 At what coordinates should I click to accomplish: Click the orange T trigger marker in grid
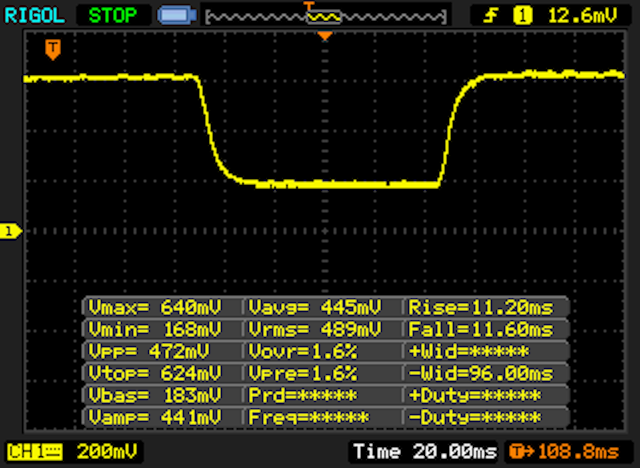click(53, 49)
